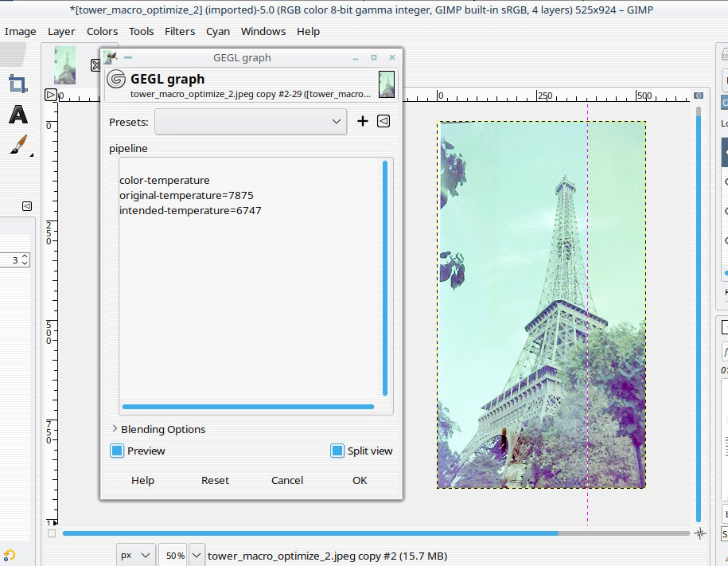Open the Windows menu

263,32
